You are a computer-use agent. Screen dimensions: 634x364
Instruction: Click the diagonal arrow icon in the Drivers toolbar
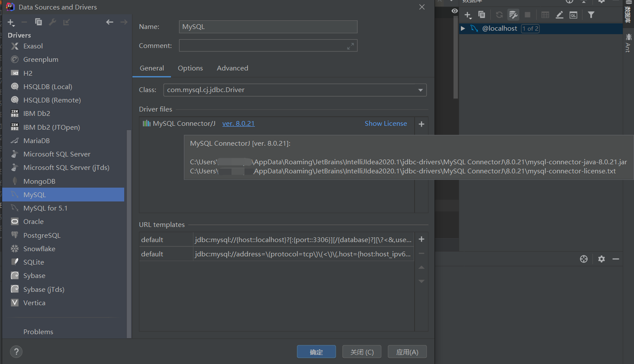(67, 22)
